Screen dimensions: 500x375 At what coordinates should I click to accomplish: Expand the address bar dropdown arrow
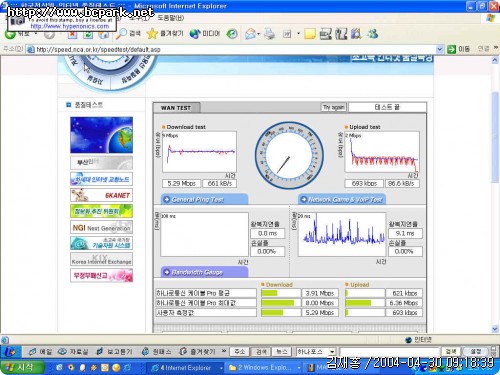[440, 49]
